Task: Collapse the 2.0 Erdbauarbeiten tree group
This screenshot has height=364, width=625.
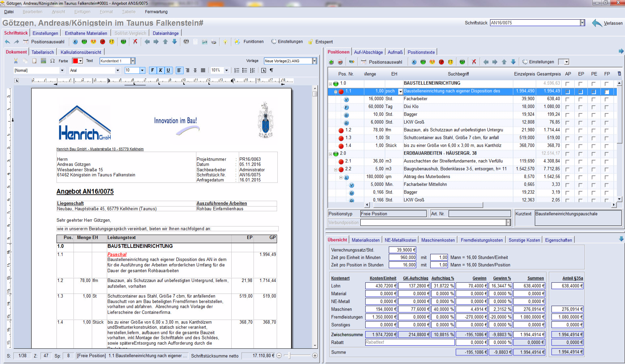Action: [330, 154]
